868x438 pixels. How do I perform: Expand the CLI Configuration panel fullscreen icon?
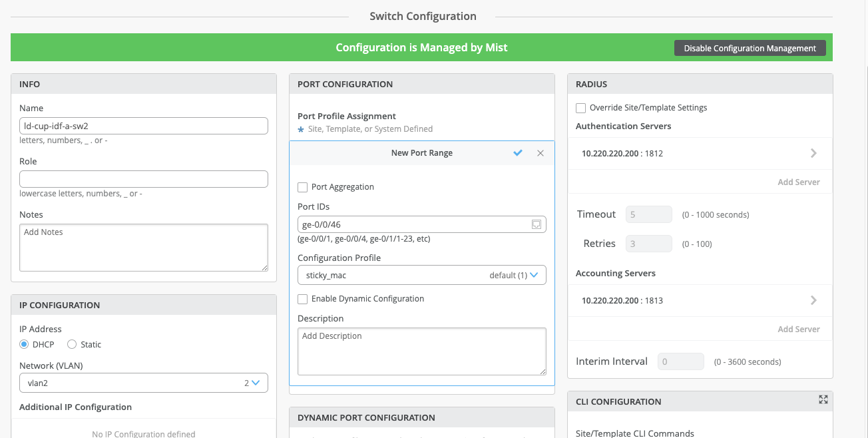click(823, 399)
